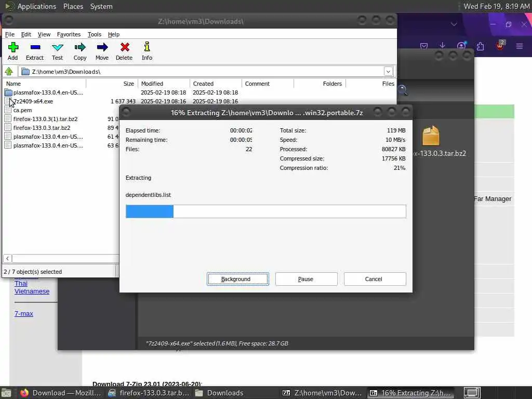This screenshot has height=399, width=532.
Task: Open Places menu in top panel
Action: click(73, 6)
